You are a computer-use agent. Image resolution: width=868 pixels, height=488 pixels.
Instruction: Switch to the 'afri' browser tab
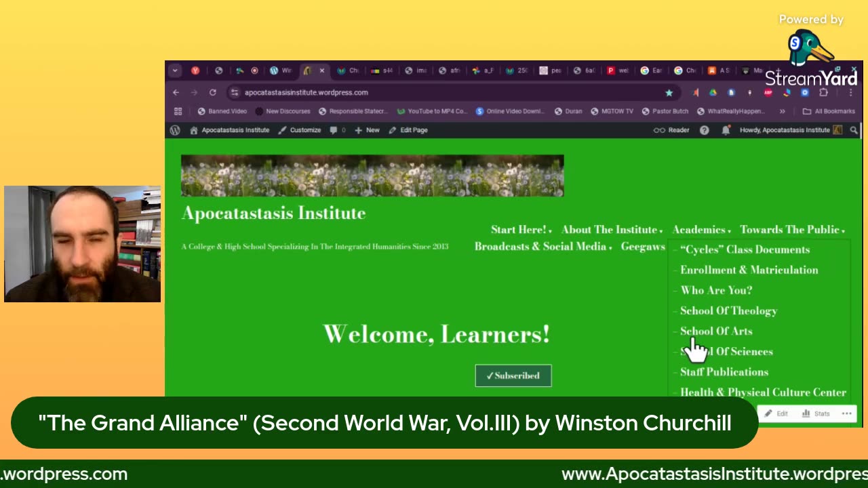pos(449,70)
